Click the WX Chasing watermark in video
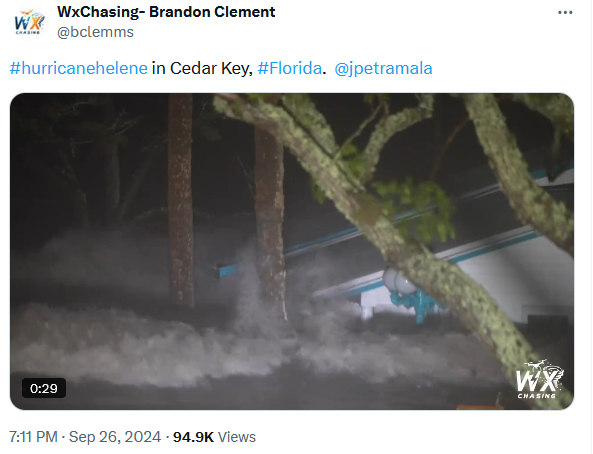Viewport: 593px width, 454px height. 539,379
